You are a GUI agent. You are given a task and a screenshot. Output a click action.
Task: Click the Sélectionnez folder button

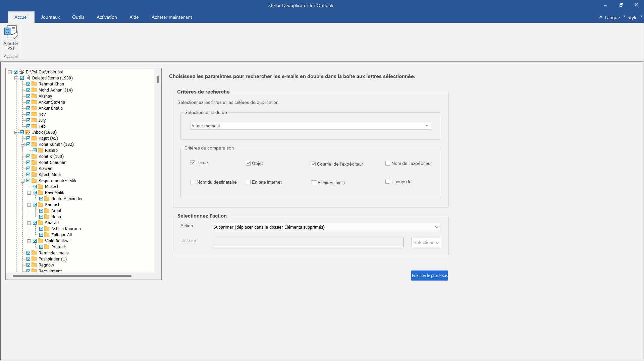(x=426, y=242)
